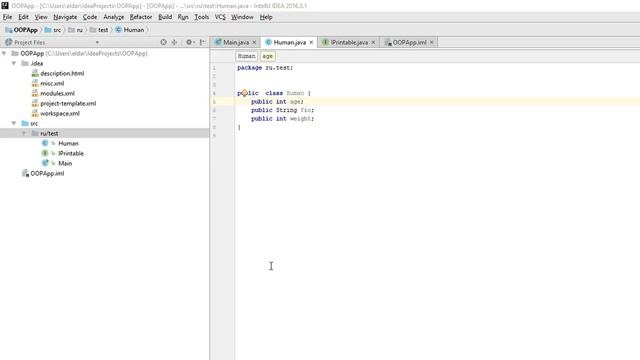Click the IPrintable interface icon in tree
This screenshot has width=640, height=360.
pos(45,153)
